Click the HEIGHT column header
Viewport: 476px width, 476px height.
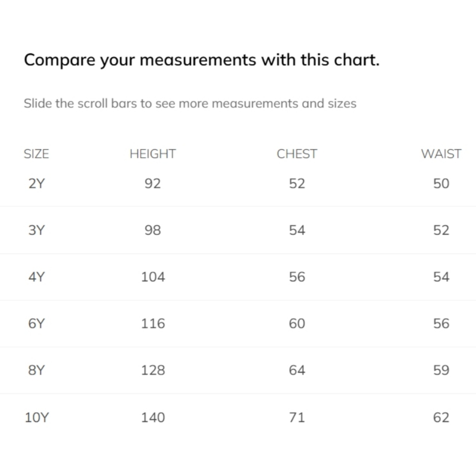[152, 154]
